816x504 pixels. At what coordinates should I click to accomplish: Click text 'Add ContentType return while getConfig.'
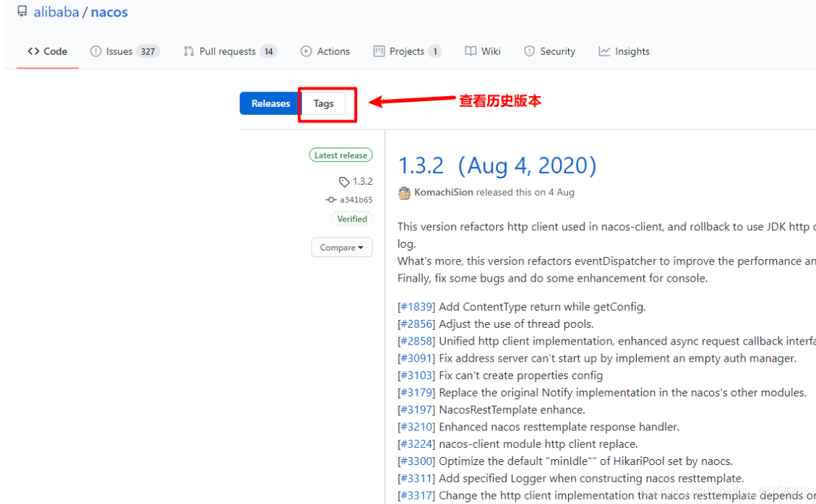tap(542, 307)
